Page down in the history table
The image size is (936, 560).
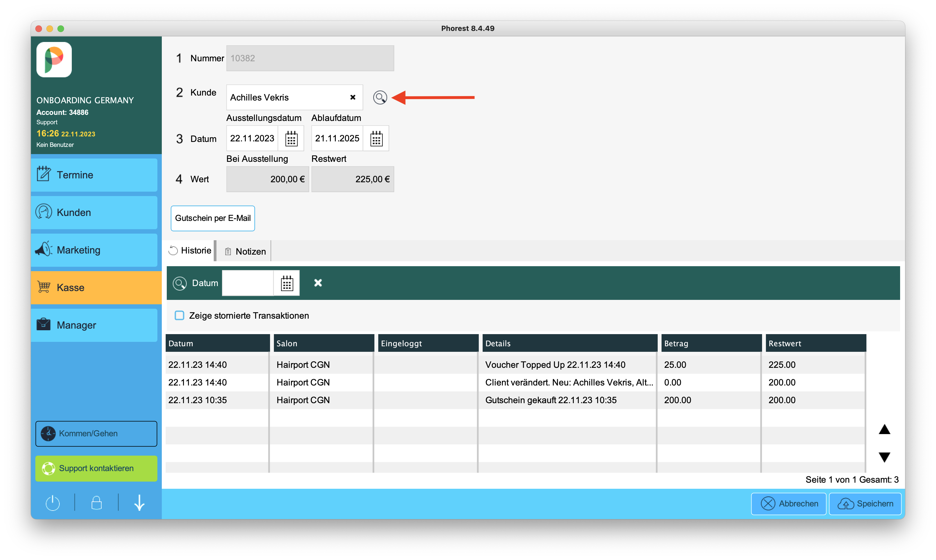884,457
